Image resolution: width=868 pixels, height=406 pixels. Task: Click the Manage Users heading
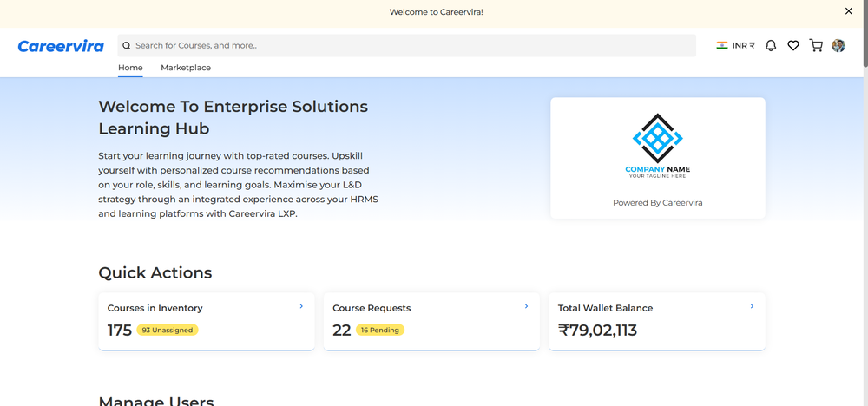tap(156, 401)
